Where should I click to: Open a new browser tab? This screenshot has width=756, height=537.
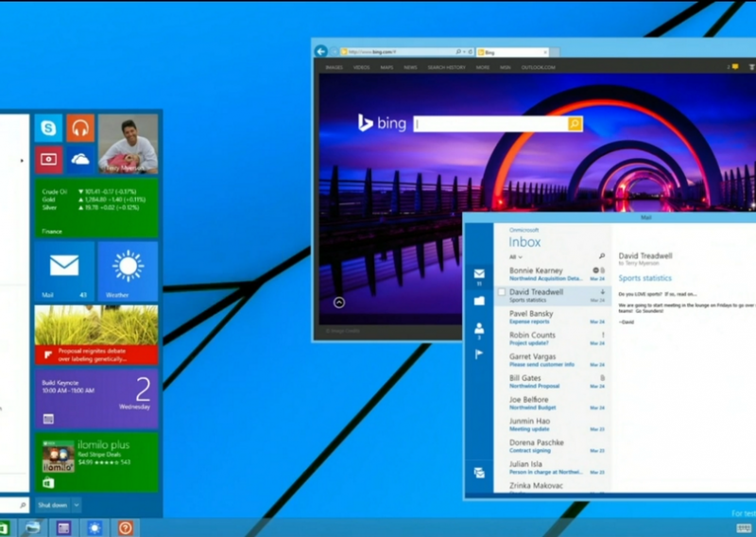[x=555, y=52]
